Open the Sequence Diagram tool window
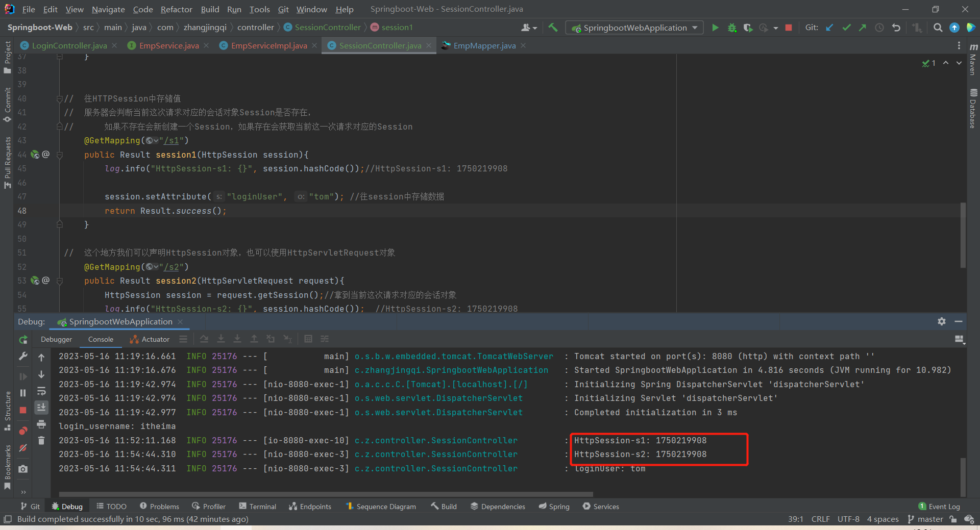 (x=381, y=506)
